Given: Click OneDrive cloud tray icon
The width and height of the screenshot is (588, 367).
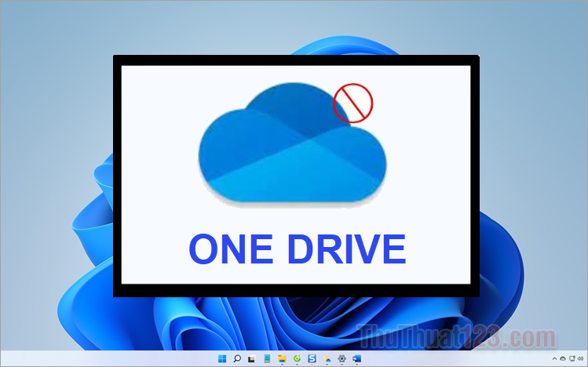Looking at the screenshot, I should [x=563, y=358].
